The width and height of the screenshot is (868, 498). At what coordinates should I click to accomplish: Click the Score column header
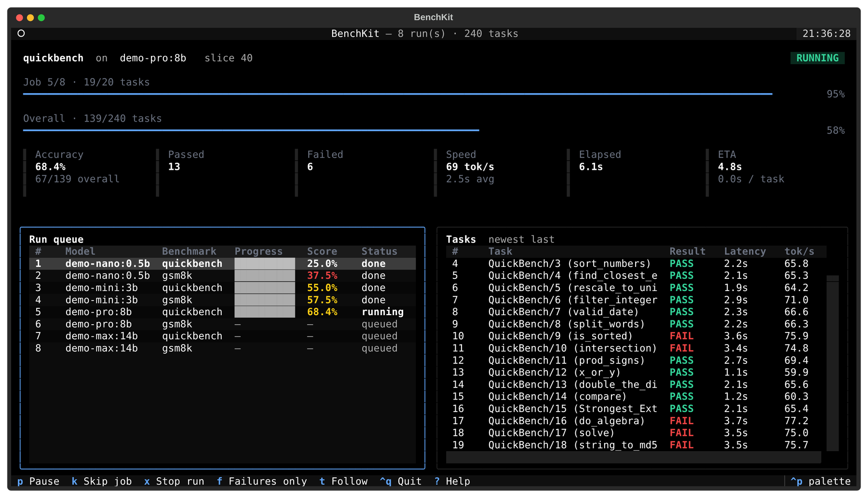[322, 251]
